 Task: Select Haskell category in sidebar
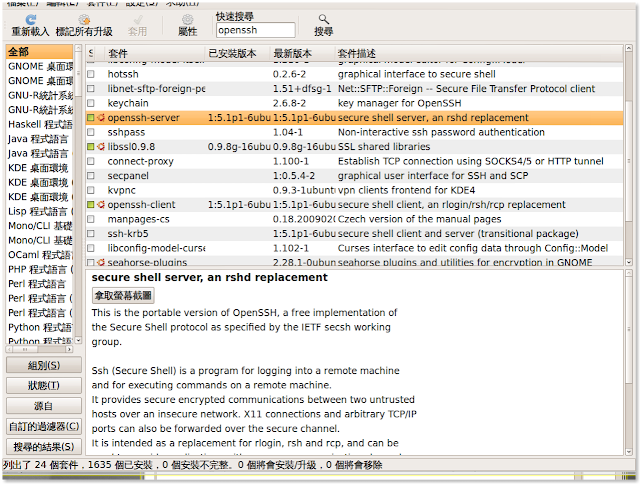point(40,124)
